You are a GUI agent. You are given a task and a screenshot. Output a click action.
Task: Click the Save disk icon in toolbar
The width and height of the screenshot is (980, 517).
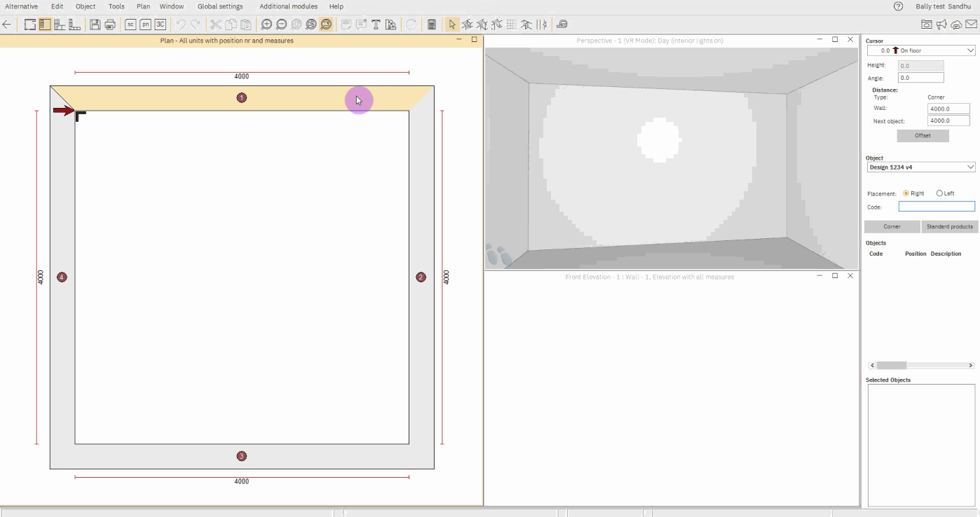95,25
